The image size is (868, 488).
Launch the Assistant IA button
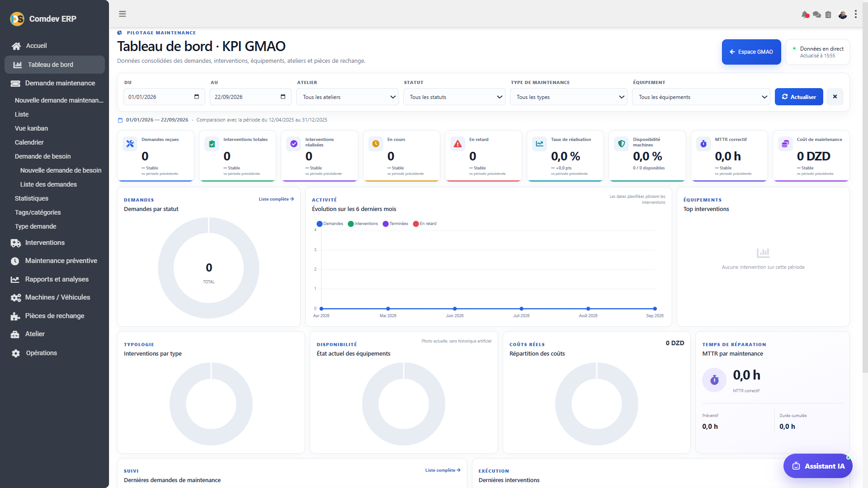[x=818, y=466]
